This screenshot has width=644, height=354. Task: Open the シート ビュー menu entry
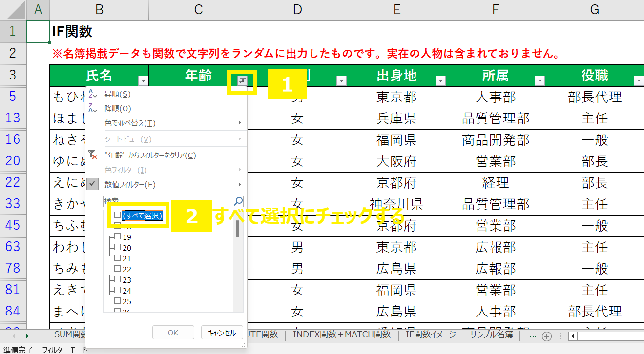pyautogui.click(x=166, y=139)
